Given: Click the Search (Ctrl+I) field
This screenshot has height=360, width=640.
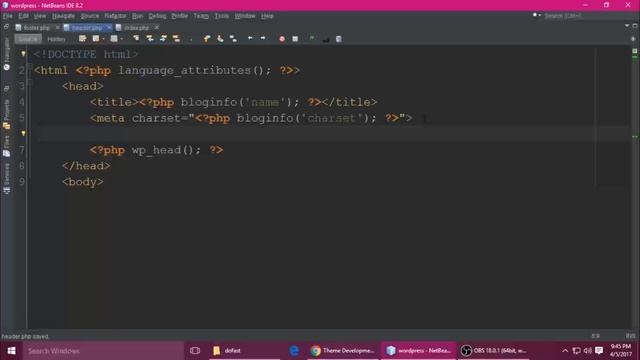Looking at the screenshot, I should click(x=589, y=16).
